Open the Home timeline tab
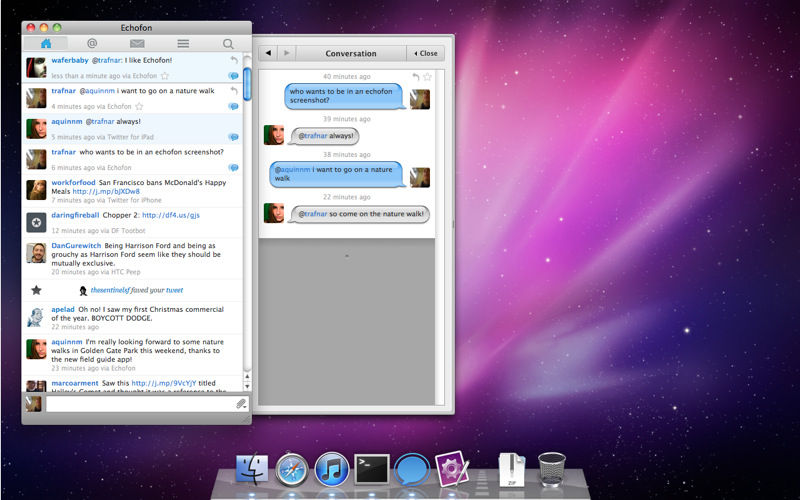 pyautogui.click(x=46, y=43)
